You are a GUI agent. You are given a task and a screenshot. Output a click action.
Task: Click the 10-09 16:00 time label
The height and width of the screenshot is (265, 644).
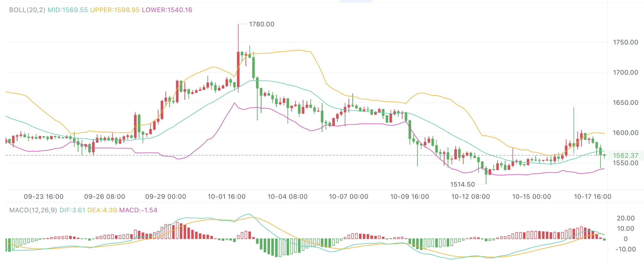coord(409,197)
